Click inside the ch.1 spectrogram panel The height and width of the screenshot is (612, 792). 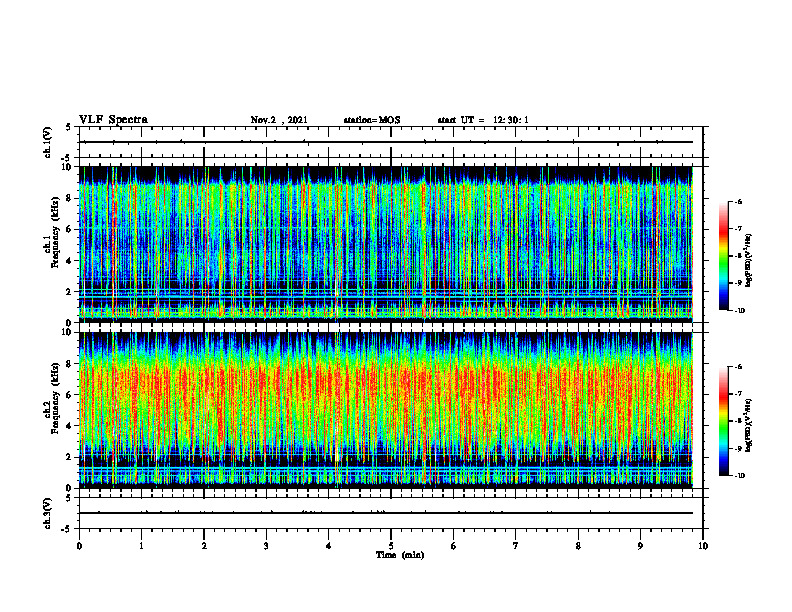pos(386,244)
